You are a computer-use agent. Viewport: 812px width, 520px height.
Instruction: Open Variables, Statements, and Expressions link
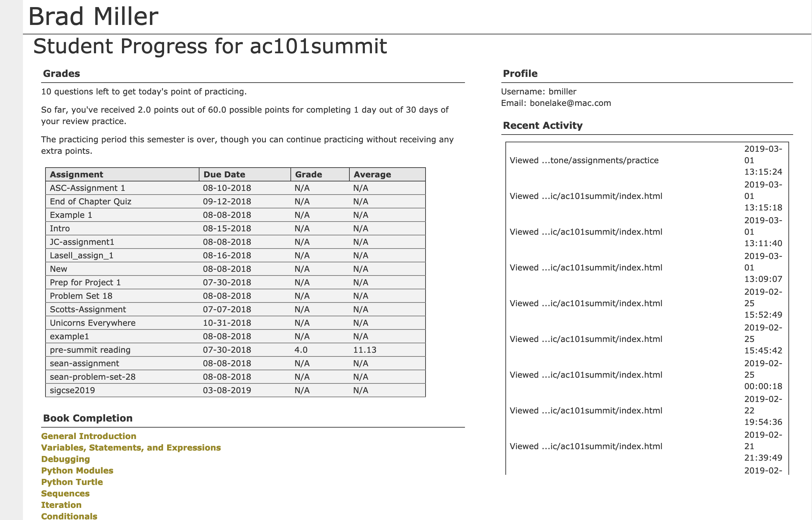click(x=131, y=447)
